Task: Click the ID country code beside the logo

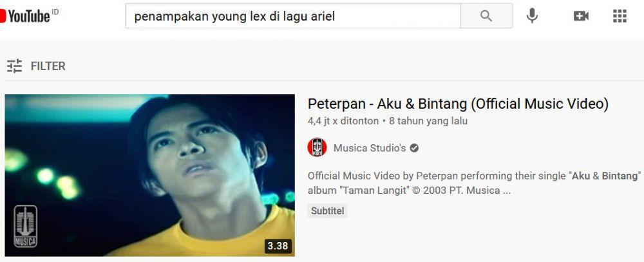Action: [55, 11]
